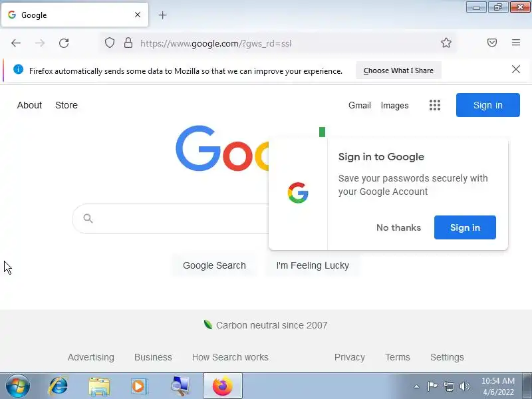Screen dimensions: 532x399
Task: Show hidden system tray icons arrow
Action: 416,386
